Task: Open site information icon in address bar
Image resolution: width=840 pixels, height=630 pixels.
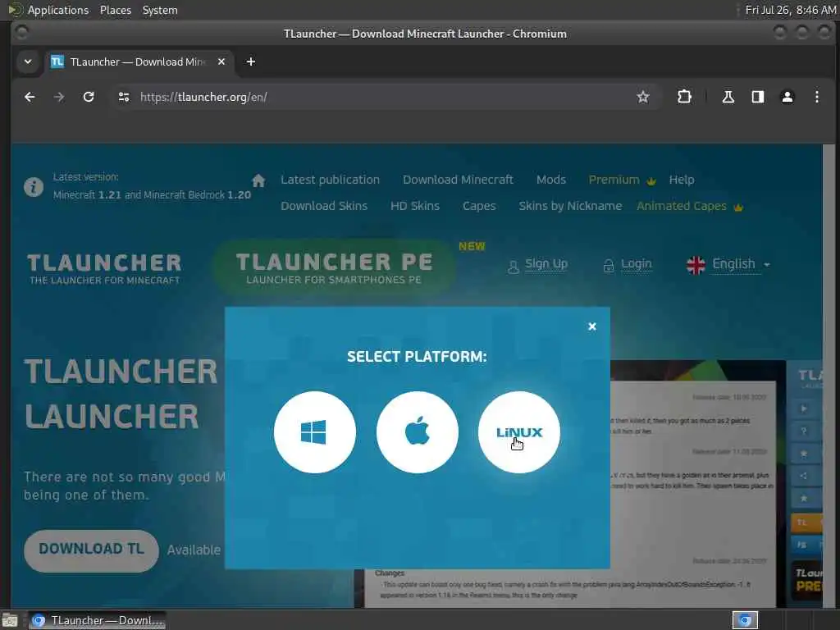Action: tap(124, 97)
